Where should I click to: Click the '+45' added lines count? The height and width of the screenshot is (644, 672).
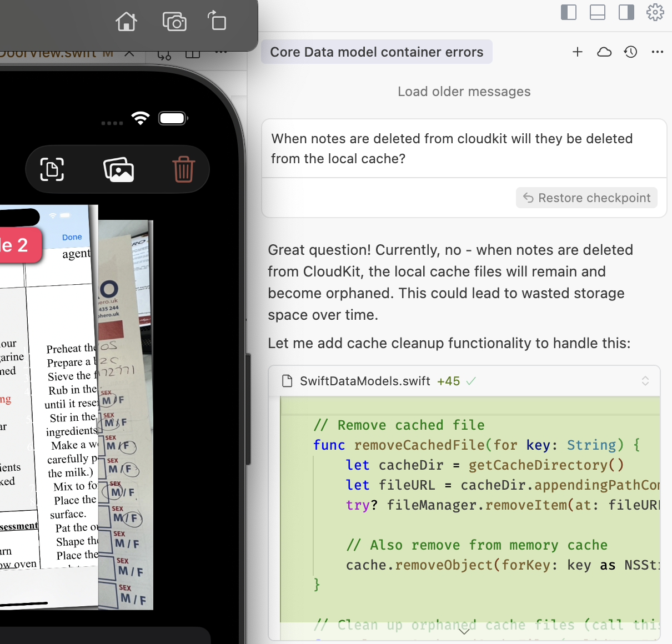point(448,381)
